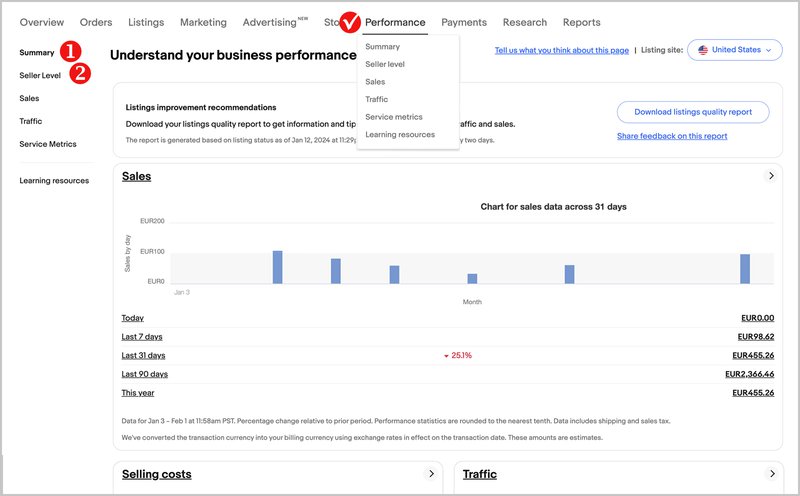The image size is (800, 496).
Task: Open Summary in left sidebar
Action: click(37, 53)
